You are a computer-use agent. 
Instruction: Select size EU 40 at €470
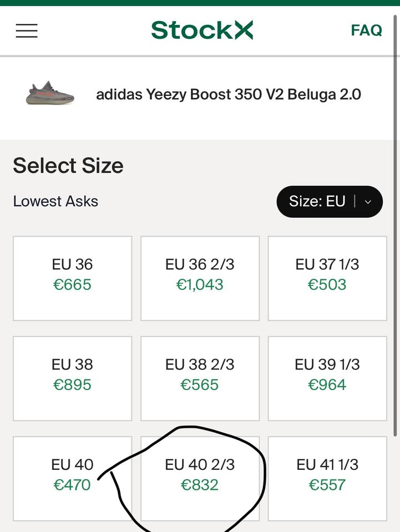click(x=72, y=478)
